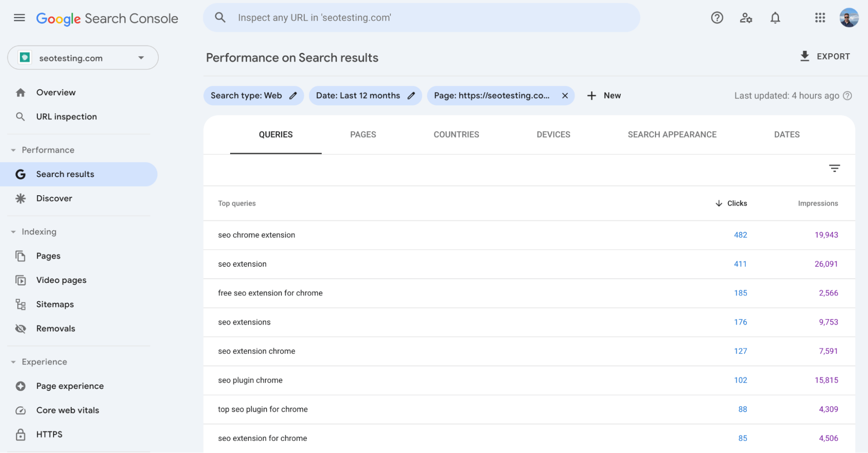Image resolution: width=868 pixels, height=453 pixels.
Task: Click the URL inspection magnifier icon
Action: click(x=20, y=117)
